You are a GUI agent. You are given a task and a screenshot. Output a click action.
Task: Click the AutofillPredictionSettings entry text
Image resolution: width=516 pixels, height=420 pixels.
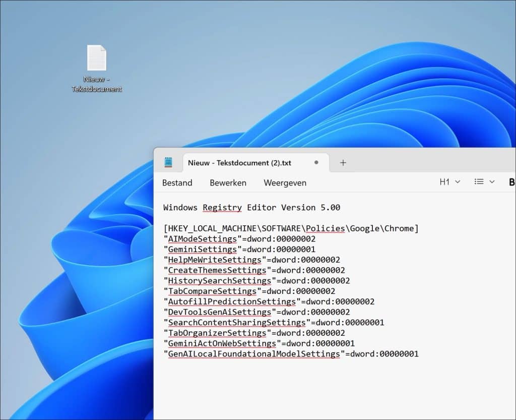[232, 302]
